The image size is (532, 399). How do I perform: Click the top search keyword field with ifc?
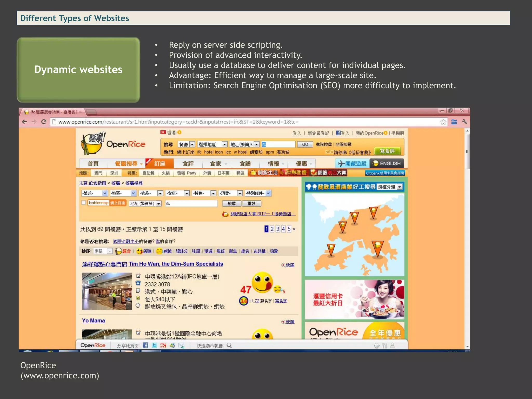[x=278, y=144]
